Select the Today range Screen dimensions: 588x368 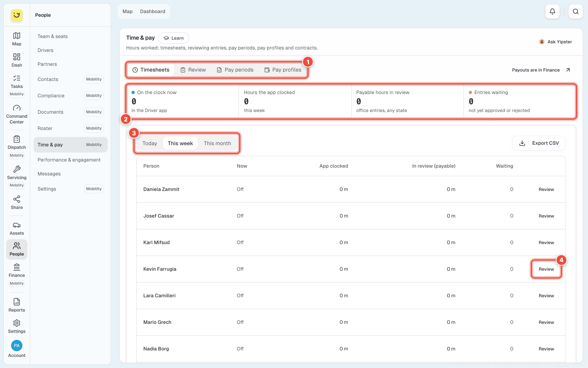[x=150, y=143]
